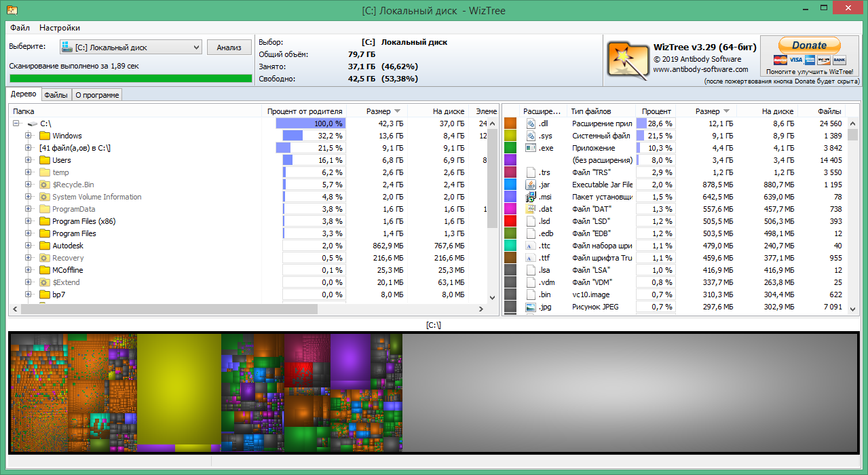Screen dimensions: 868x475
Task: Click the orange .dll color swatch
Action: coord(510,123)
